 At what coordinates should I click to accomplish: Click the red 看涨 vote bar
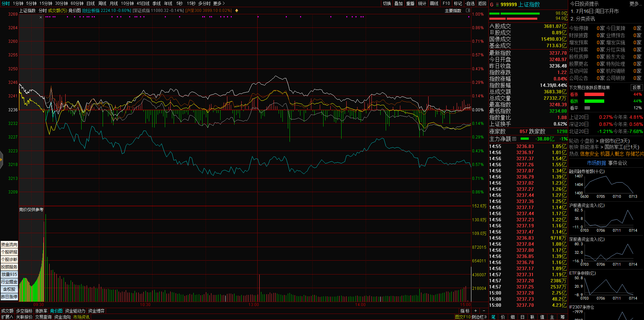(594, 94)
